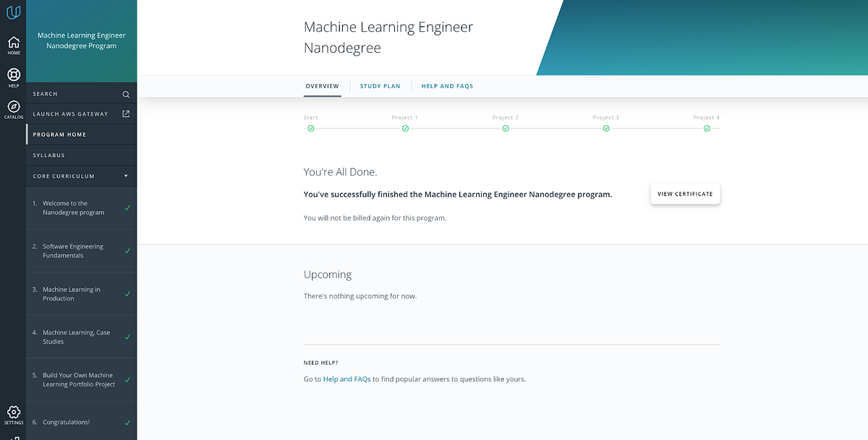The image size is (868, 440).
Task: Click the Project 4 progress checkmark
Action: (x=707, y=128)
